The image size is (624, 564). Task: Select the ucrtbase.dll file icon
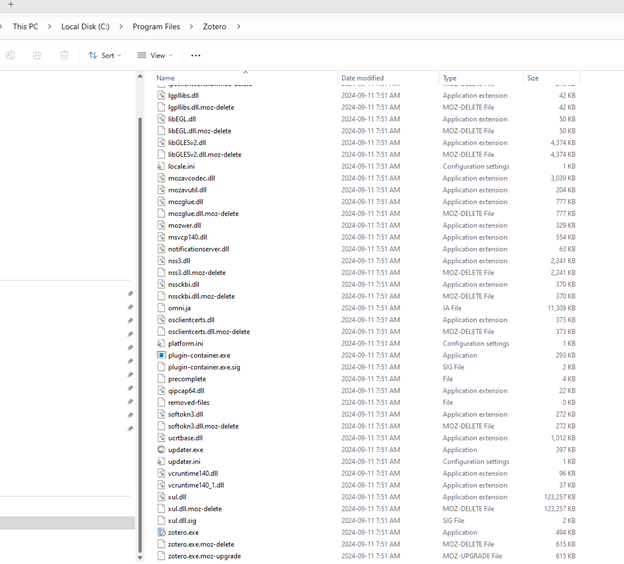tap(161, 438)
